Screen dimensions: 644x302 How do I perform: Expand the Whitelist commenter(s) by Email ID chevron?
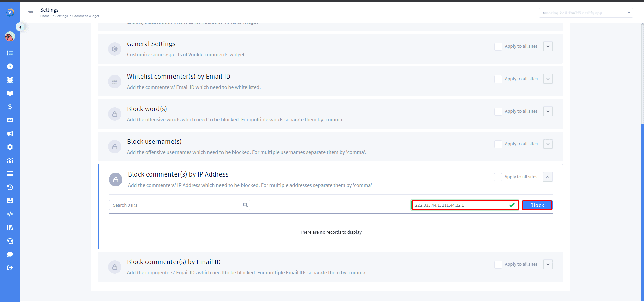(548, 79)
